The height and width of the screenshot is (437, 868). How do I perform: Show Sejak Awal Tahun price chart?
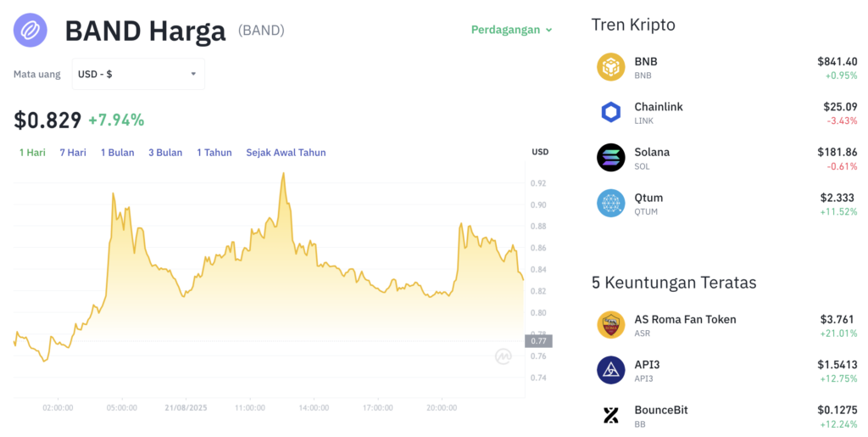[x=286, y=153]
